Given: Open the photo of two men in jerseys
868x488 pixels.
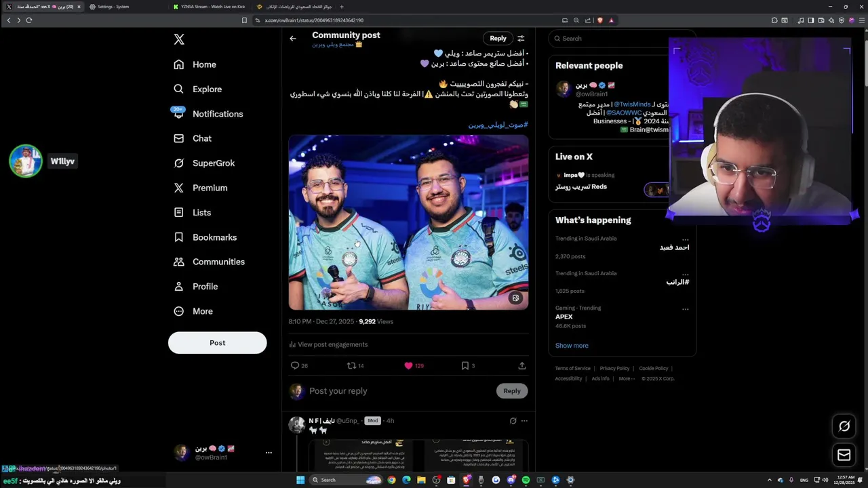Looking at the screenshot, I should point(408,222).
